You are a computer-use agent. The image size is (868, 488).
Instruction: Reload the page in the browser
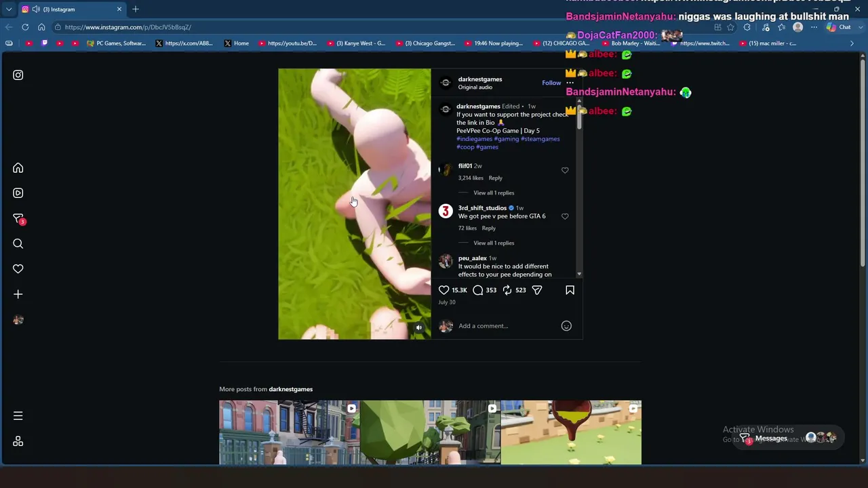25,27
